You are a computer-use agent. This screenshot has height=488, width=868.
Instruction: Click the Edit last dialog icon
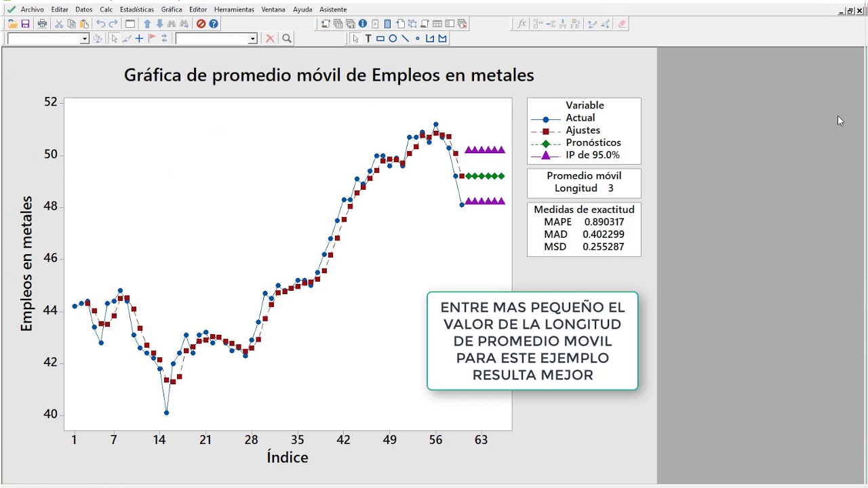130,24
